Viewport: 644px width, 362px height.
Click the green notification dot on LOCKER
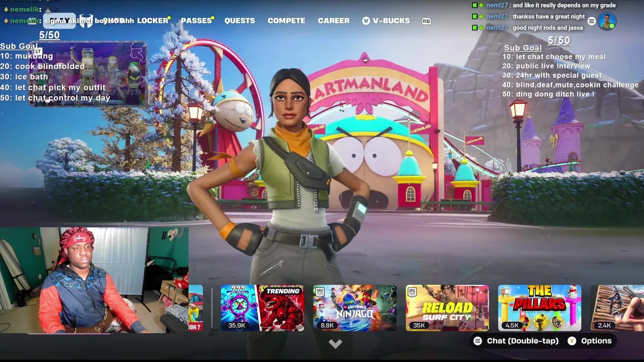point(169,18)
